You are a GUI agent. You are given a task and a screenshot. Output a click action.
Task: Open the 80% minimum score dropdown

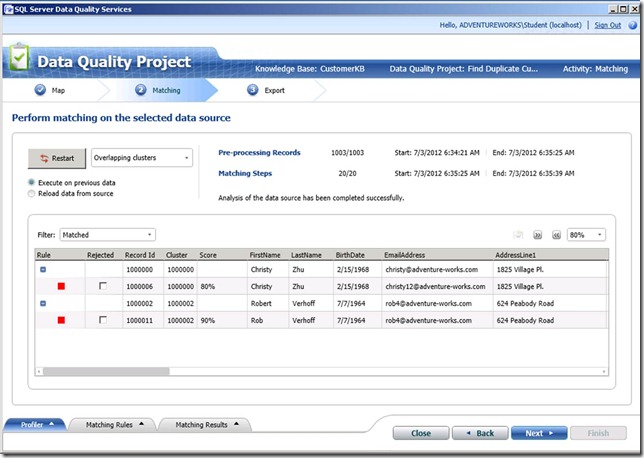coord(586,235)
